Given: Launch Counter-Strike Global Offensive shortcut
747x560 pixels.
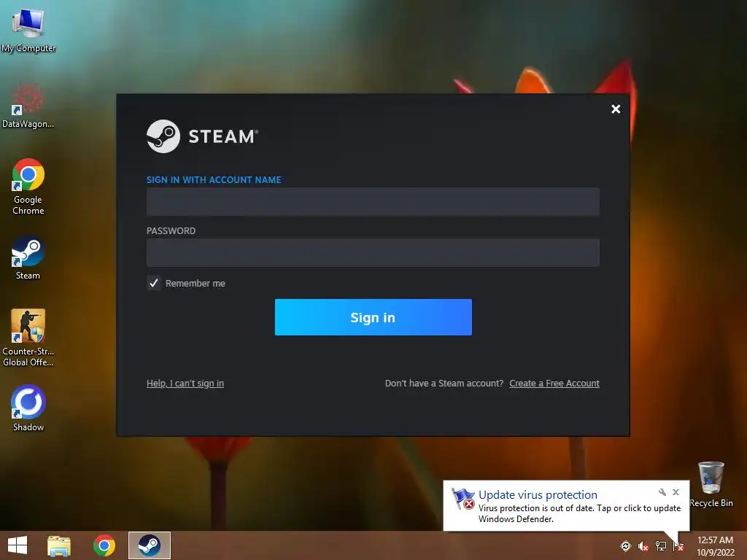Looking at the screenshot, I should (28, 338).
